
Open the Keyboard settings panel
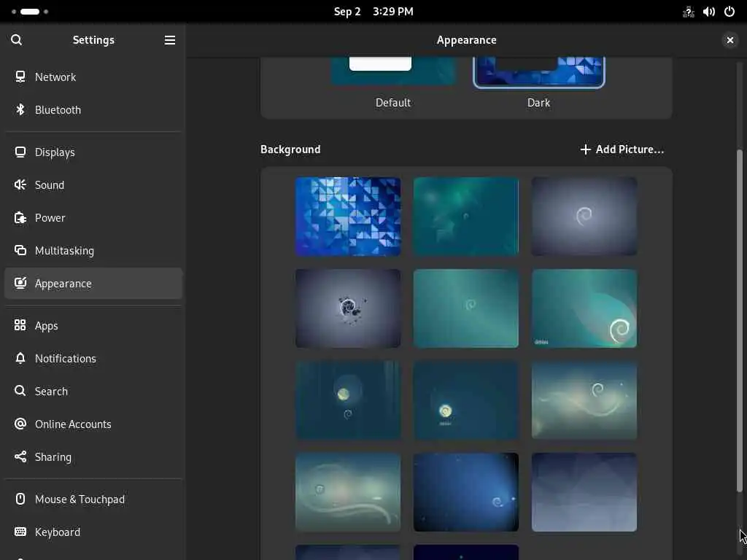(x=93, y=532)
